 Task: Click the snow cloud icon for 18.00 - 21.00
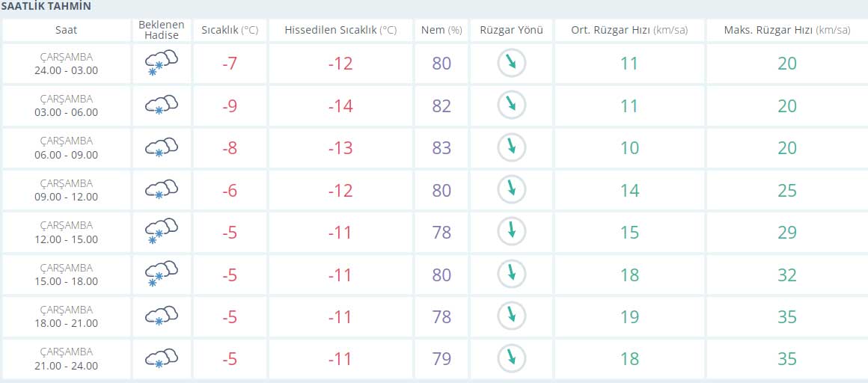(161, 316)
